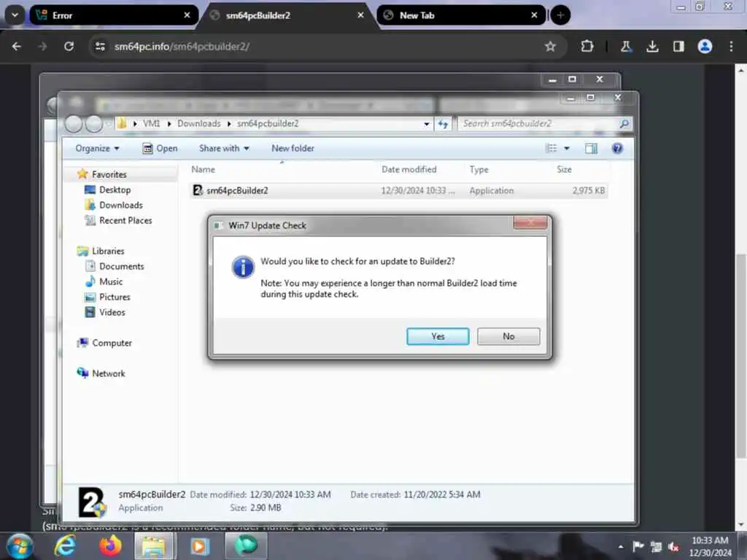This screenshot has width=747, height=560.
Task: Open Downloads in Favorites list
Action: coord(120,205)
